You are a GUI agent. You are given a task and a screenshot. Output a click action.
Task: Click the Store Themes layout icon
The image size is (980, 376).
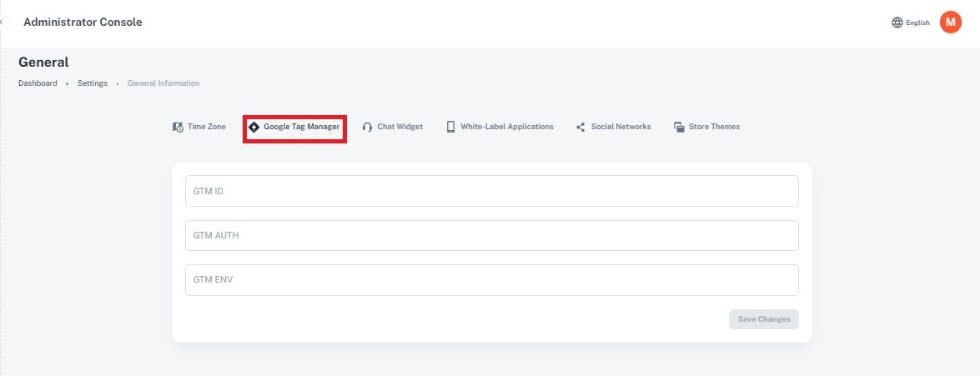[680, 128]
